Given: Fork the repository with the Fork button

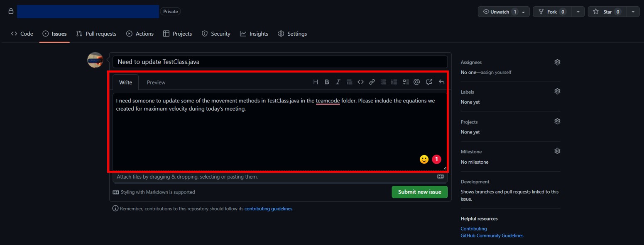Looking at the screenshot, I should tap(552, 12).
